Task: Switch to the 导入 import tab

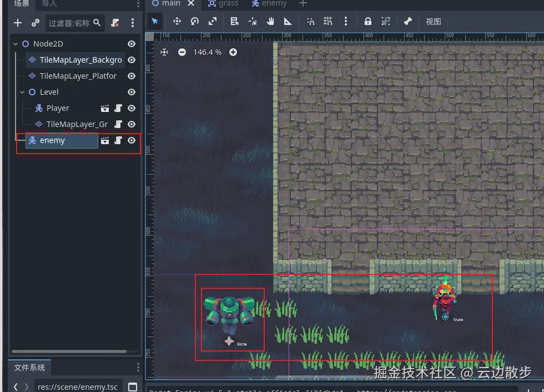Action: [49, 4]
